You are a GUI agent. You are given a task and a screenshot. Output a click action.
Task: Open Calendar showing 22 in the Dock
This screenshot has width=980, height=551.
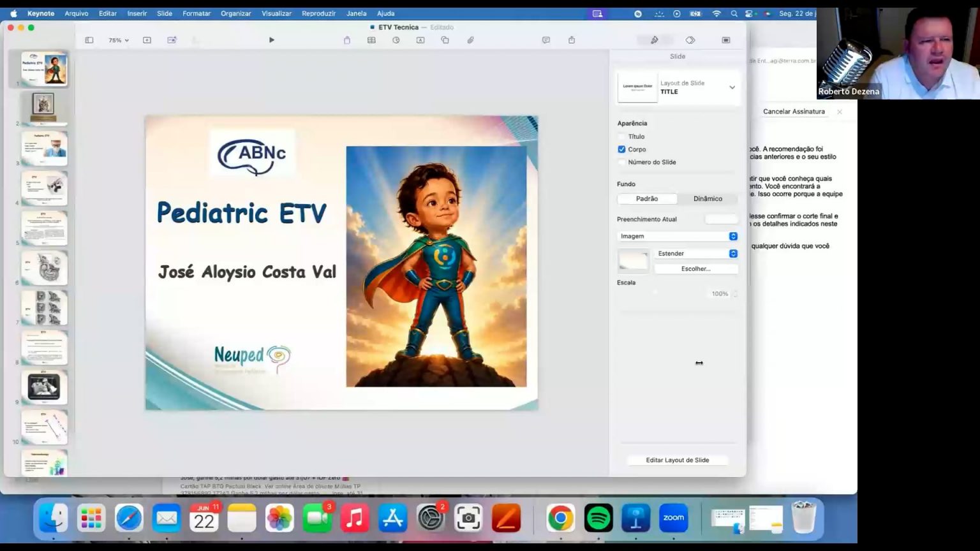pyautogui.click(x=204, y=518)
